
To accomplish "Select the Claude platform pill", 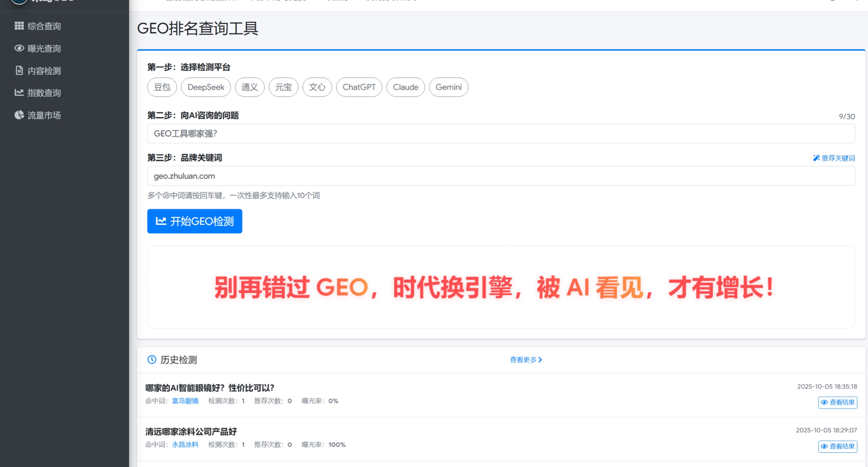I will (x=406, y=87).
